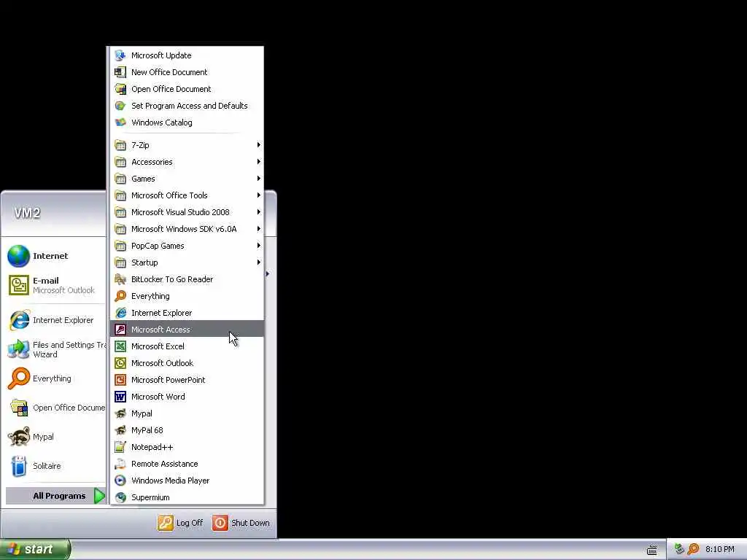Expand the Accessories submenu arrow

(259, 161)
